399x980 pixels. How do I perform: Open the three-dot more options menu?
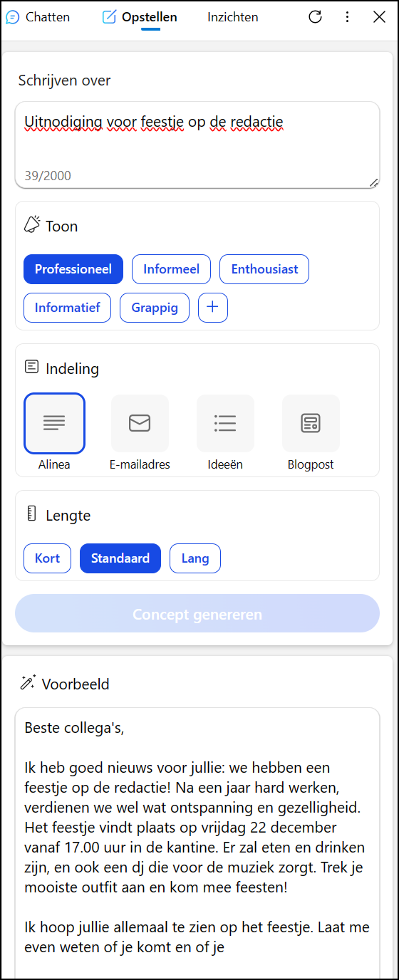(x=347, y=17)
